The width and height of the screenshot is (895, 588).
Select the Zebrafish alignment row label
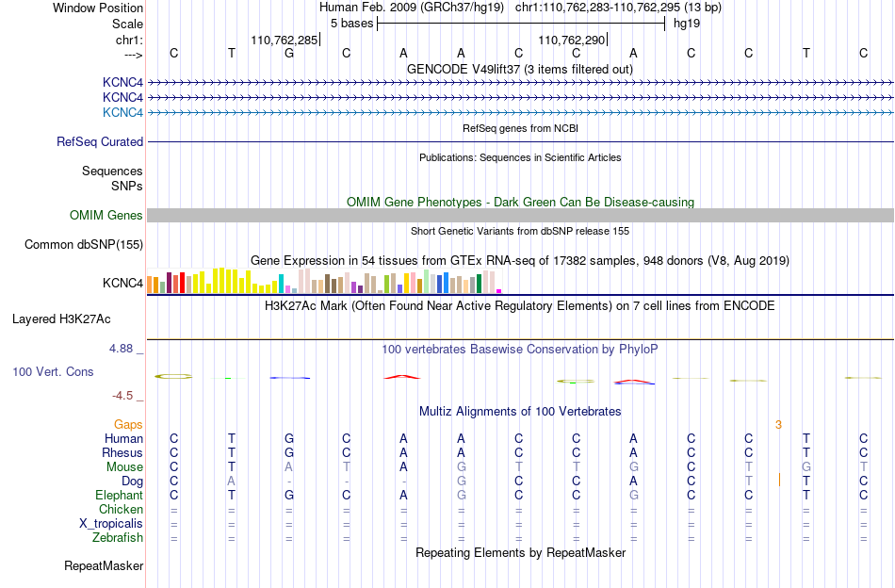(x=118, y=538)
